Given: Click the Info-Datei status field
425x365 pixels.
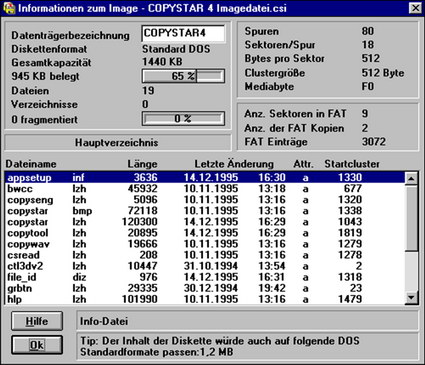Looking at the screenshot, I should tap(247, 321).
